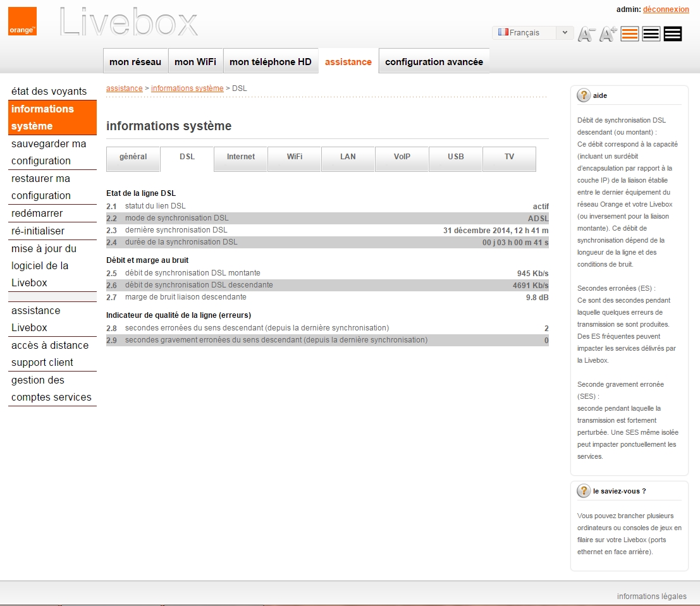Click the '4691 Kb/s' downstream rate value
This screenshot has width=700, height=606.
(x=531, y=285)
